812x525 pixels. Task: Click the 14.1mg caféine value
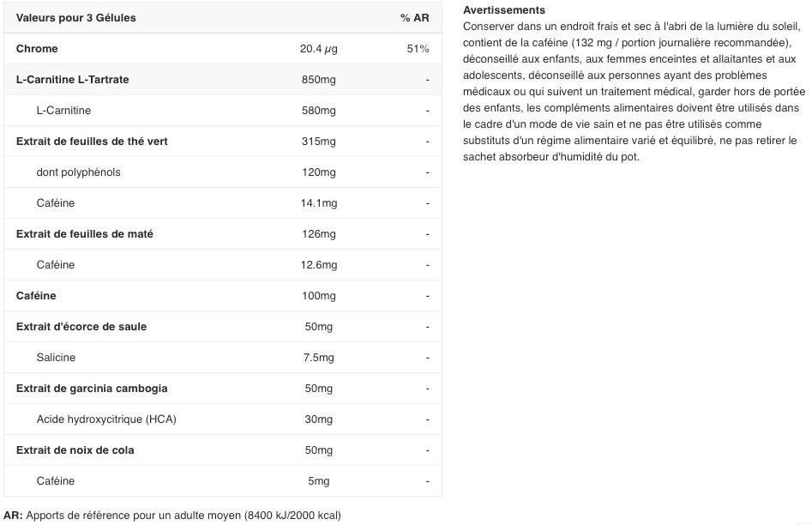click(x=318, y=203)
